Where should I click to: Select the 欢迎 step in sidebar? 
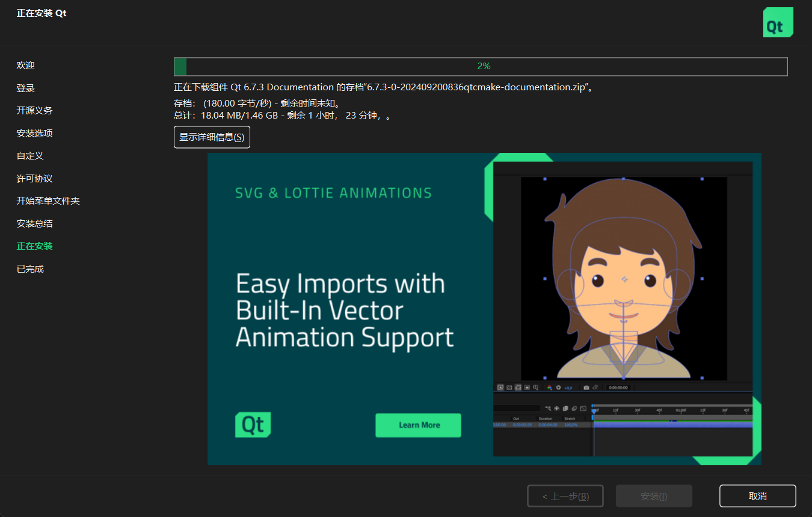click(x=26, y=66)
